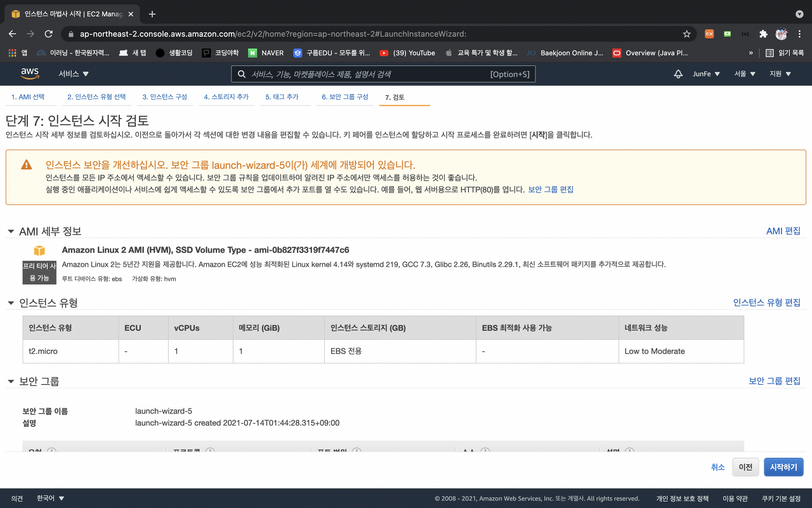The image size is (812, 508).
Task: Click the Low to Moderate network cell
Action: coord(681,351)
